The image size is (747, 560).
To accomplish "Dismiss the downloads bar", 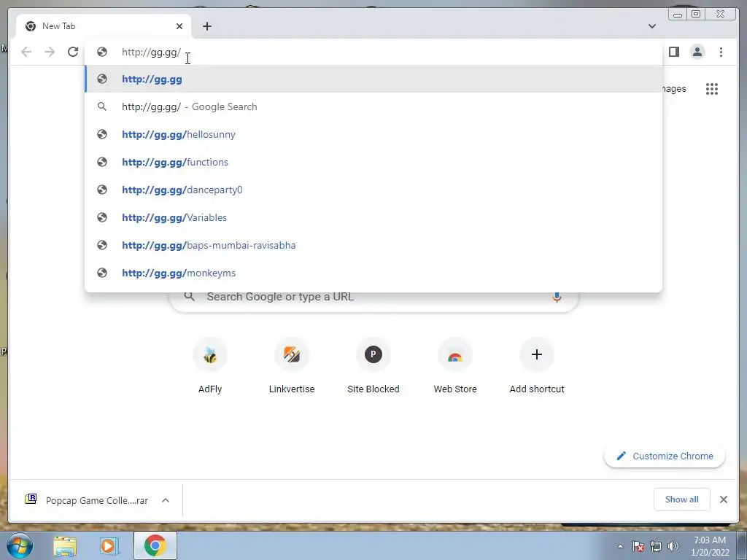I will pos(723,499).
